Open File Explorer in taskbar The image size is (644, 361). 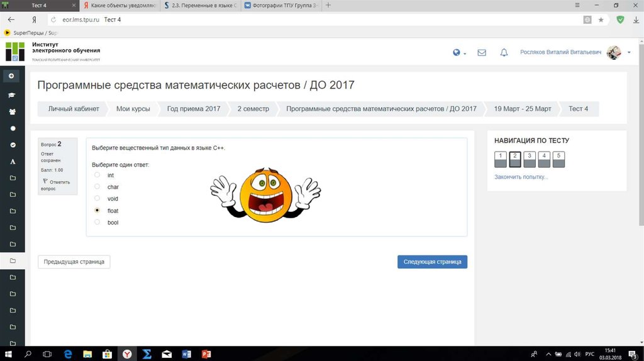87,353
